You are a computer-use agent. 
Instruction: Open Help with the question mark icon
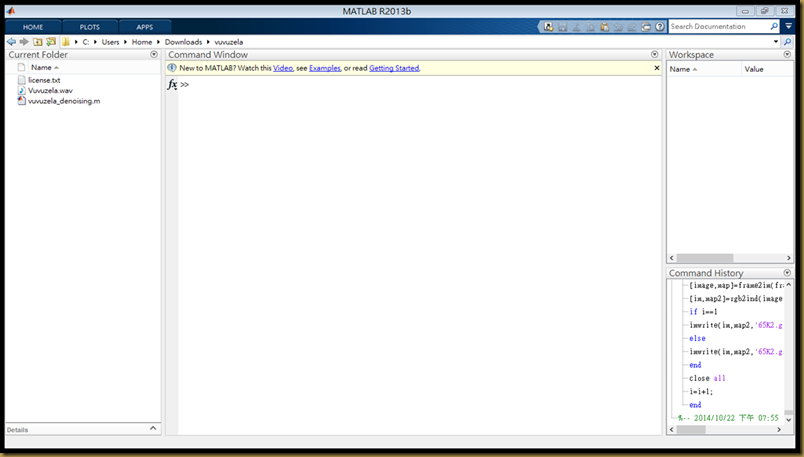[660, 27]
